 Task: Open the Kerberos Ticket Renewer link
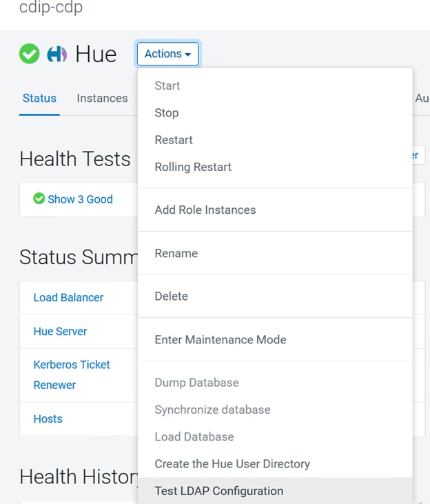72,375
